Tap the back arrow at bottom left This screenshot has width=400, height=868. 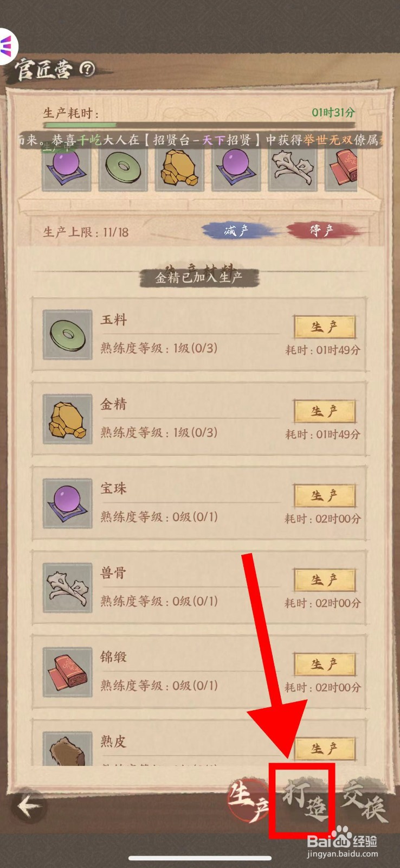[29, 806]
